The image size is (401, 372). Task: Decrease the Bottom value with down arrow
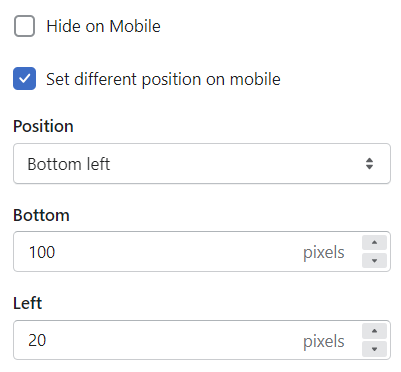(x=374, y=261)
